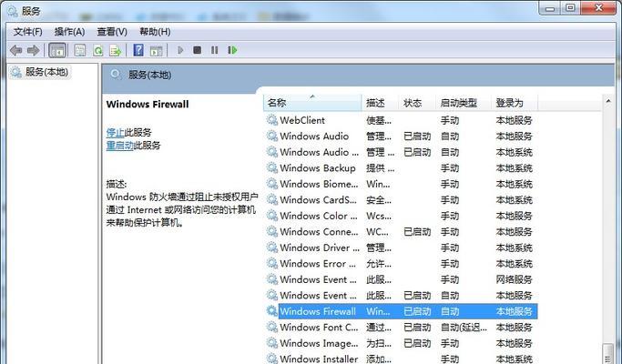Click 网络服务 logon cell of Windows Event

[x=514, y=279]
